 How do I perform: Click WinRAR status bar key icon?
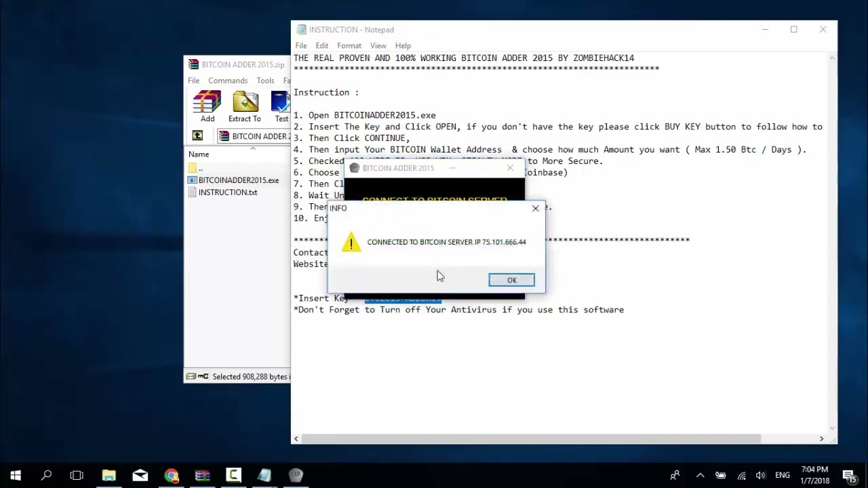pos(203,377)
